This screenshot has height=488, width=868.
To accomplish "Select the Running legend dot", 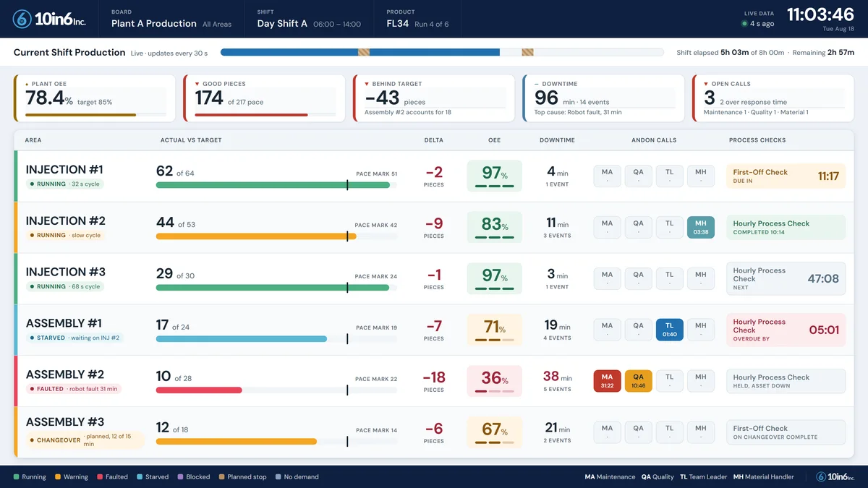I will (17, 477).
